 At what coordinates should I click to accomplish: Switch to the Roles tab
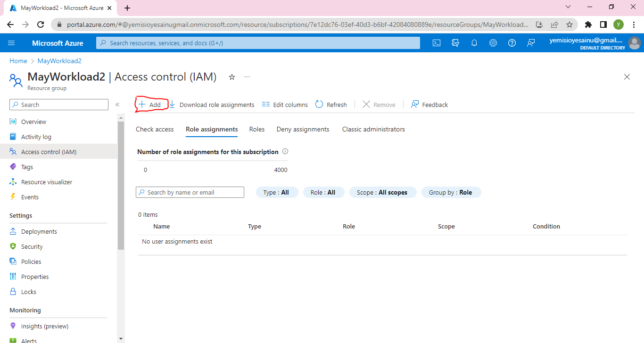[257, 129]
